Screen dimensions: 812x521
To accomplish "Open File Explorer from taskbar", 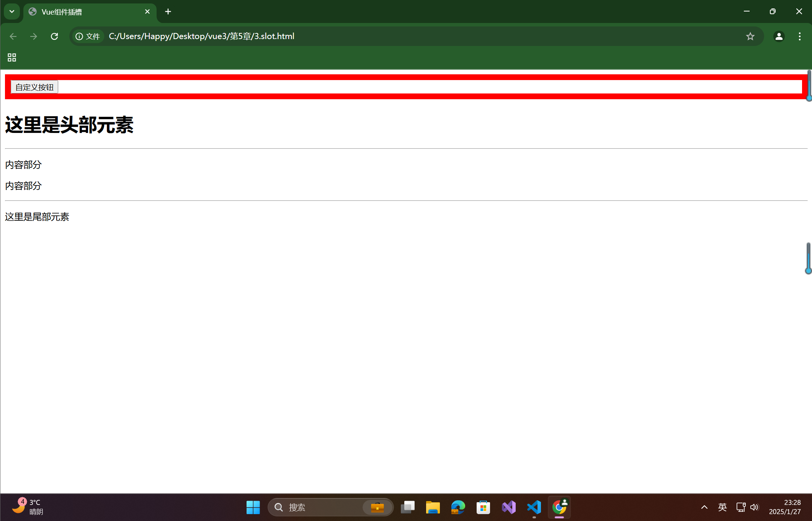I will pos(433,507).
